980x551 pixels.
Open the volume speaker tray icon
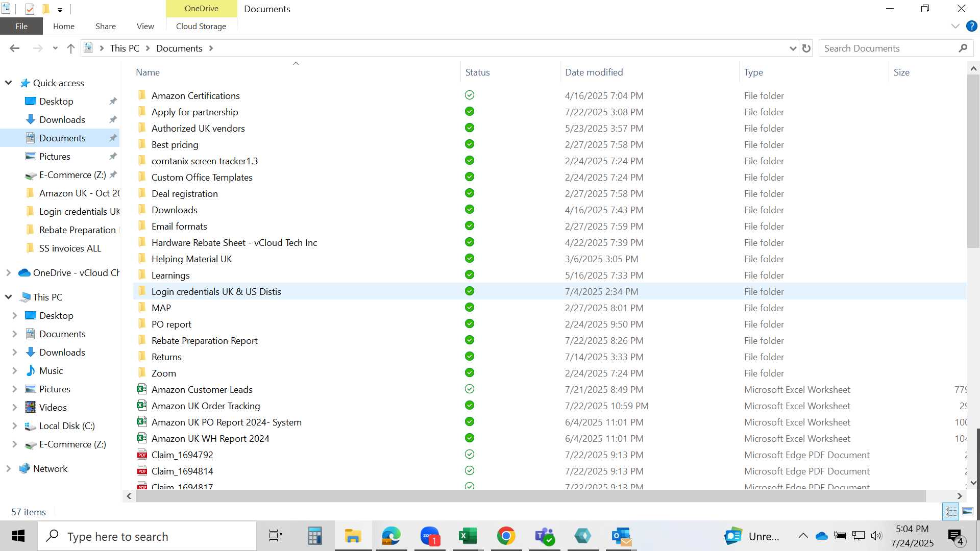point(876,536)
